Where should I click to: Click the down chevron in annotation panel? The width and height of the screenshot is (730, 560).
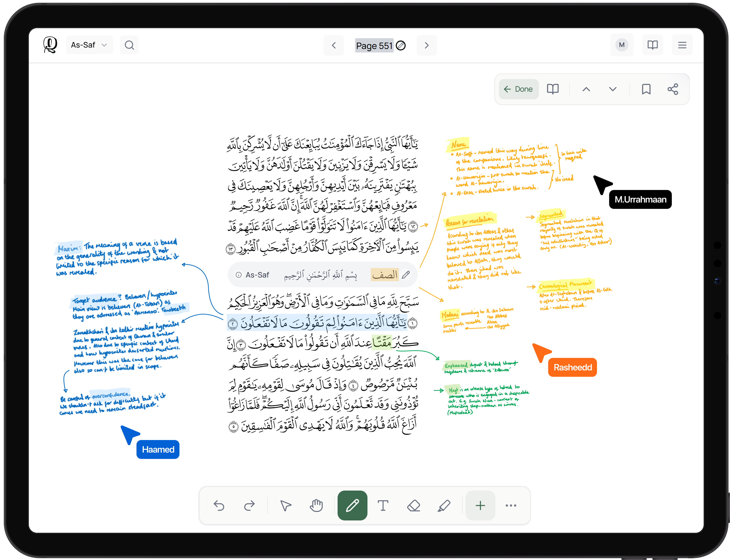[612, 89]
